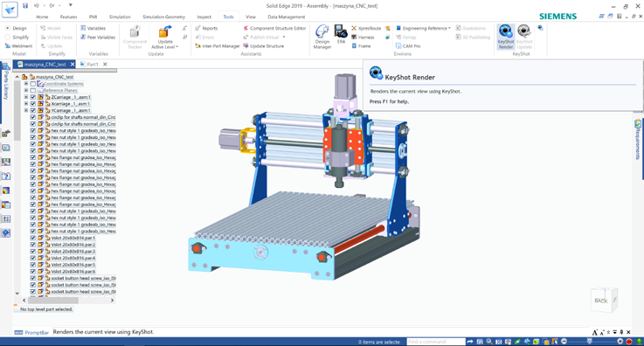Select the Simplify radio button

tap(7, 37)
